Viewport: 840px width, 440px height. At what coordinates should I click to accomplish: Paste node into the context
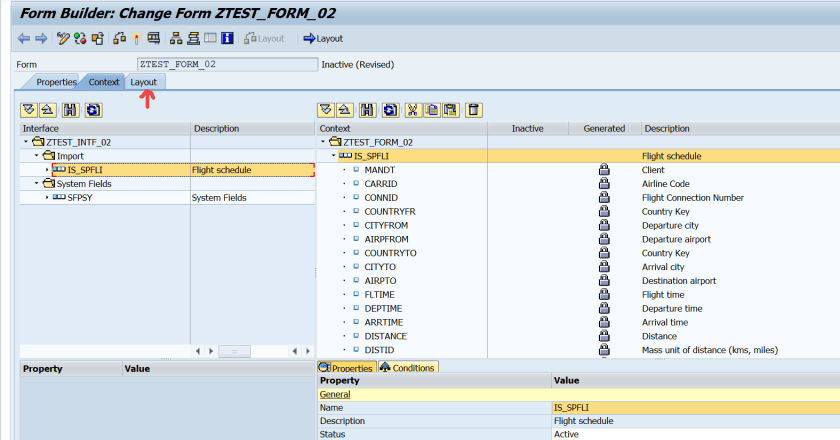[x=451, y=110]
